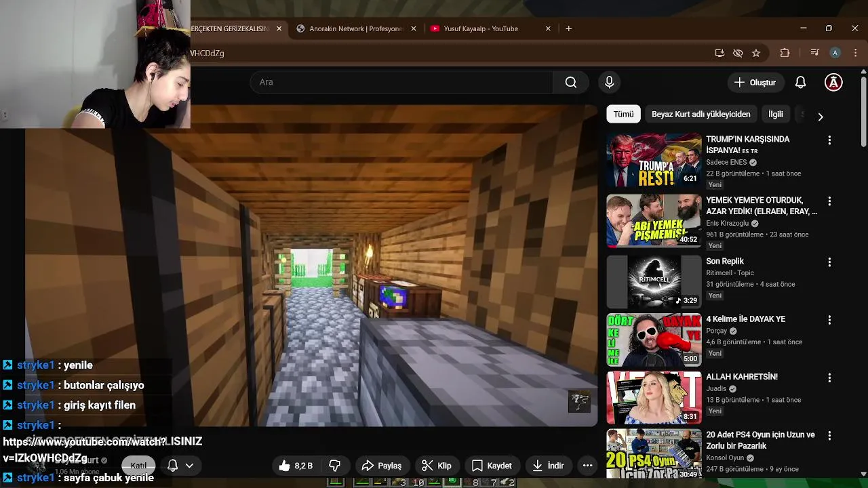Open Enis Kirazoglu channel link

[728, 224]
